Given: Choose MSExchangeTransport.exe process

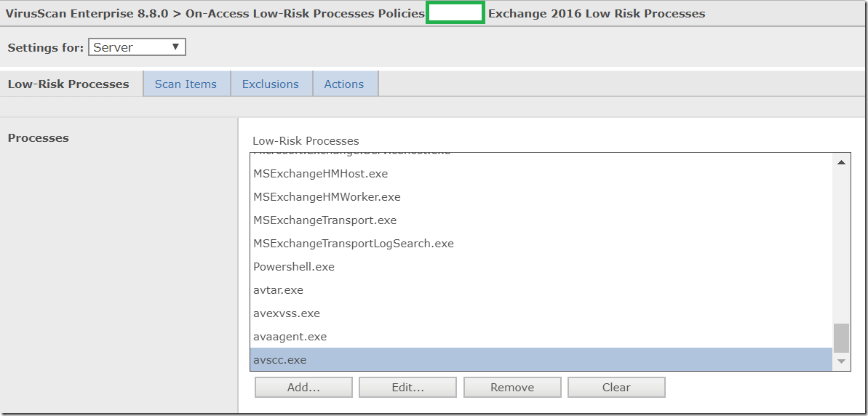Looking at the screenshot, I should point(541,220).
